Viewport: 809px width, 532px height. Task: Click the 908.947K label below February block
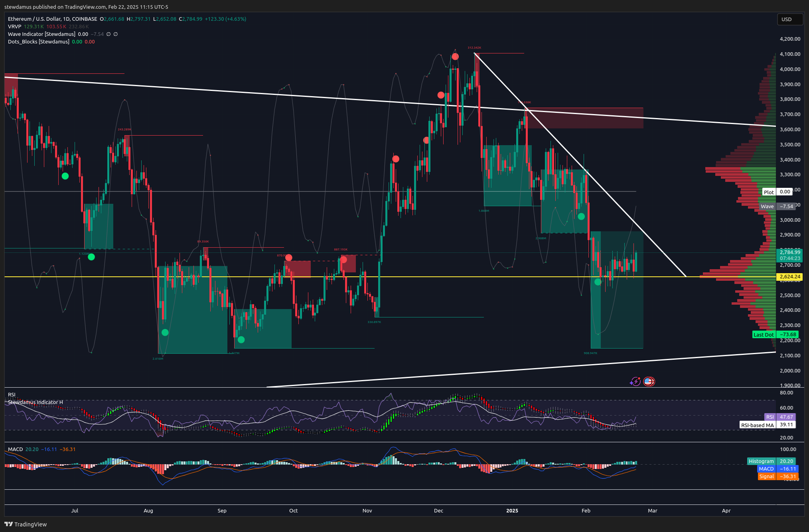click(x=590, y=353)
